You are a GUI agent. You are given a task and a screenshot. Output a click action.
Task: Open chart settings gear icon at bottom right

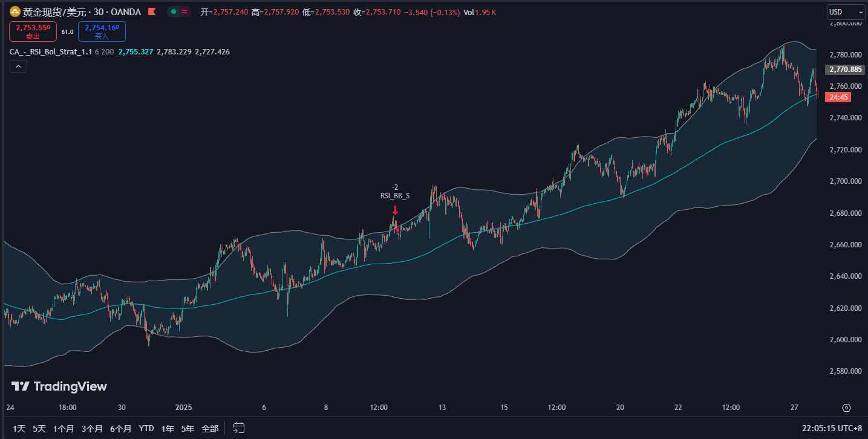coord(846,408)
